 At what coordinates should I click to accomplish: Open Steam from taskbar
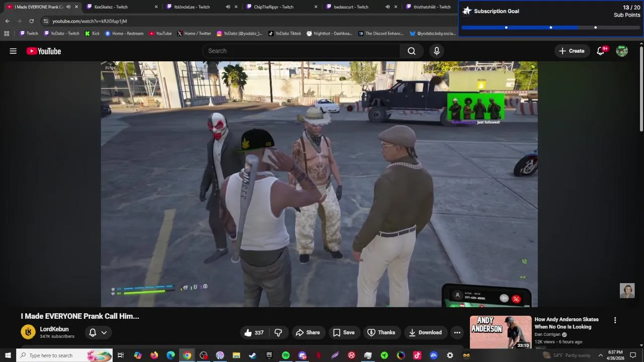pos(253,355)
